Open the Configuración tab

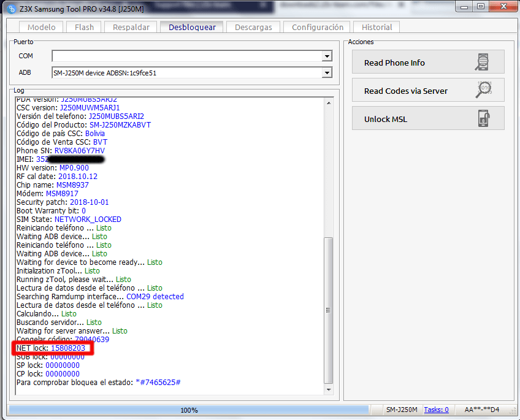pyautogui.click(x=318, y=27)
